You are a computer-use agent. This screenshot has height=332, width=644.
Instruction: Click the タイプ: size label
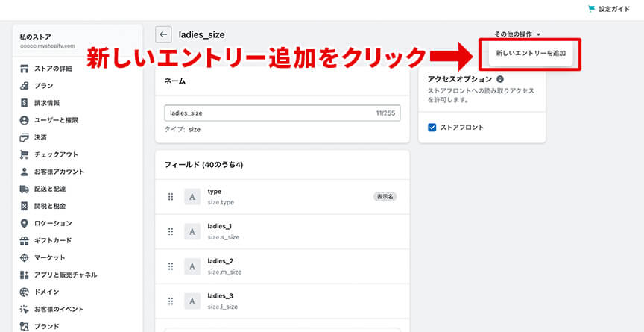tap(182, 129)
